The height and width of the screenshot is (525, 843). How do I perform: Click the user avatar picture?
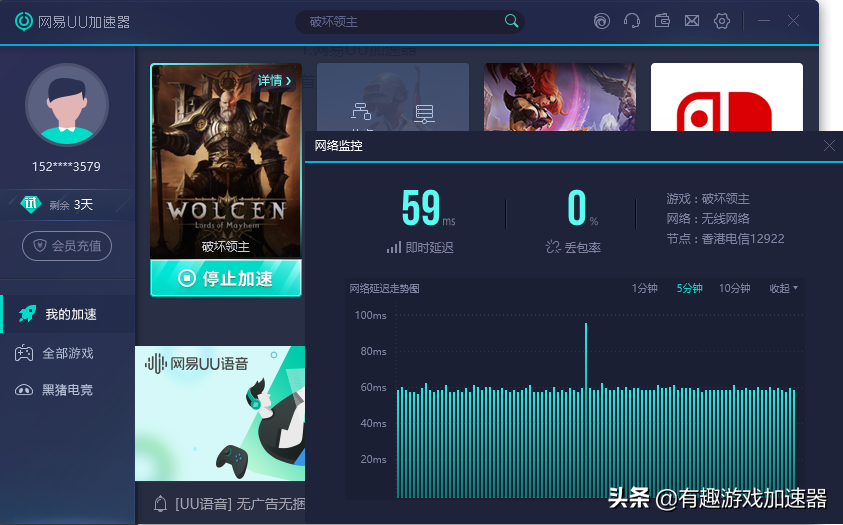pos(67,105)
